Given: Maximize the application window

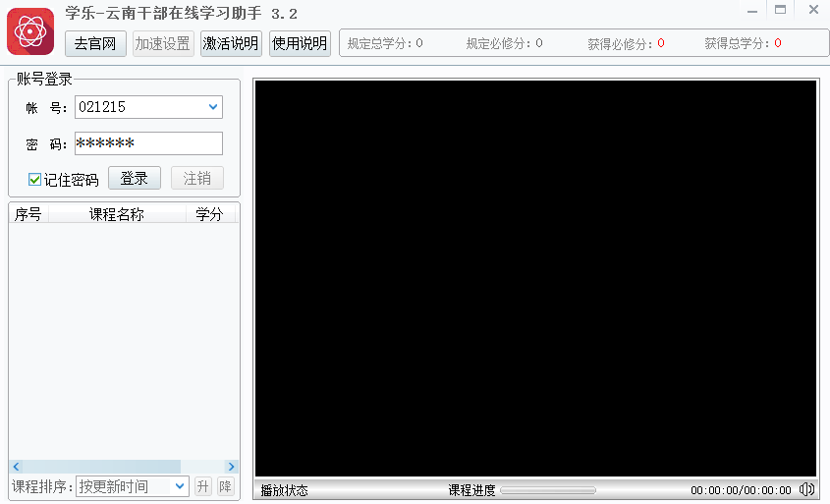Looking at the screenshot, I should [780, 10].
